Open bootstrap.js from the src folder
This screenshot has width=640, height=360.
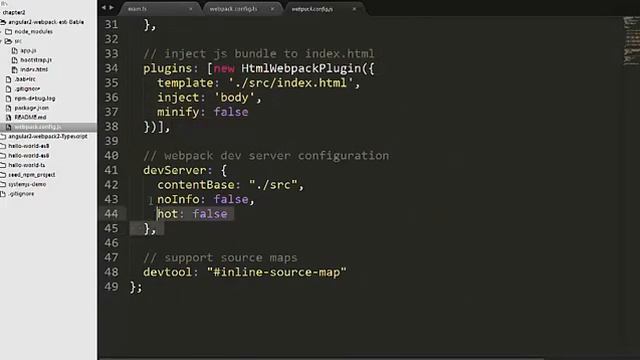[x=36, y=60]
